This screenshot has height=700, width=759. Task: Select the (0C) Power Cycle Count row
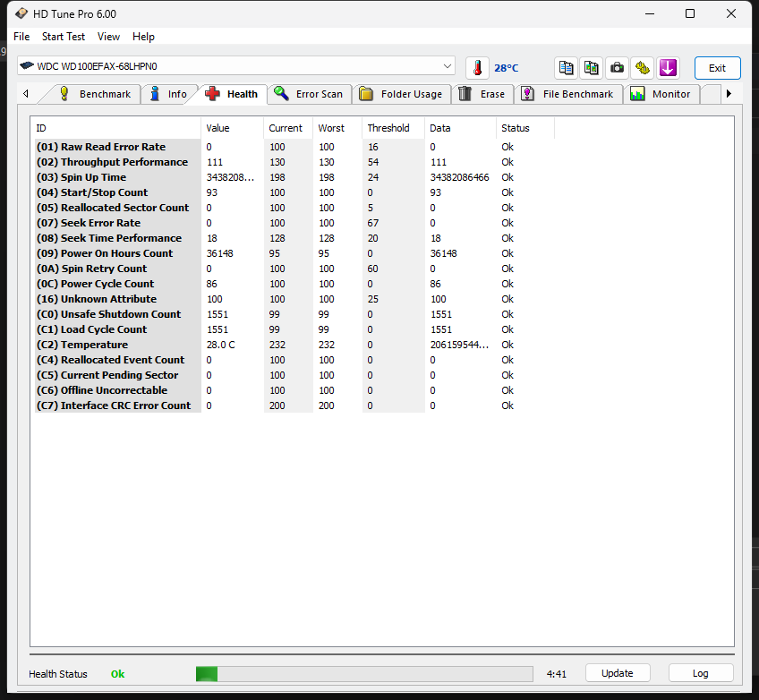pos(293,284)
